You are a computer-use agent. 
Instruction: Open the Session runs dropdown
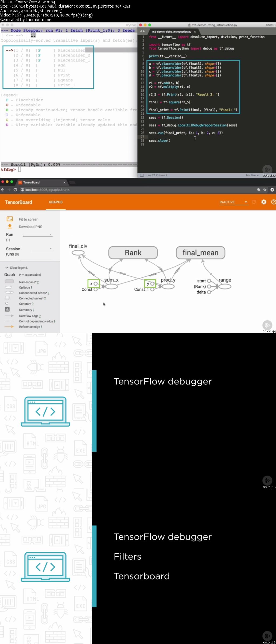click(41, 249)
